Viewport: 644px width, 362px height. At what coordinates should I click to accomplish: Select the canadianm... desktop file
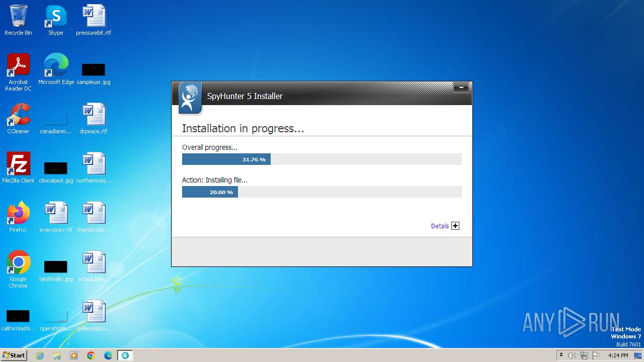[56, 124]
